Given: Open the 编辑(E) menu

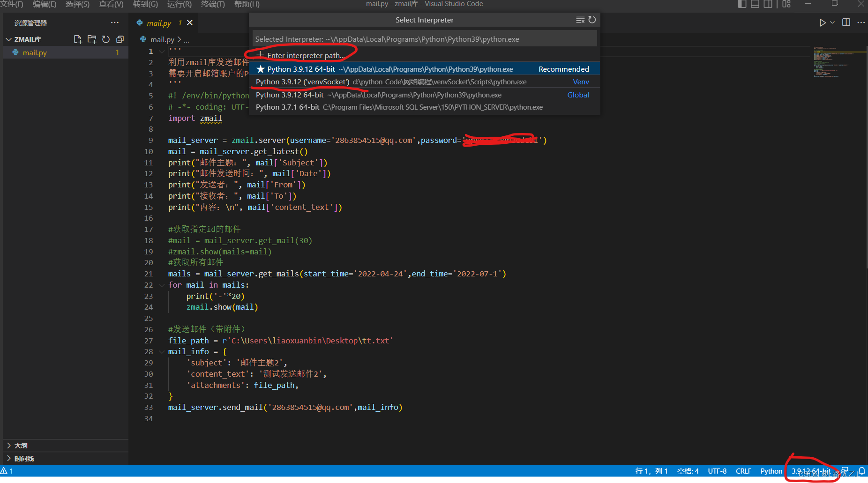Looking at the screenshot, I should 44,4.
